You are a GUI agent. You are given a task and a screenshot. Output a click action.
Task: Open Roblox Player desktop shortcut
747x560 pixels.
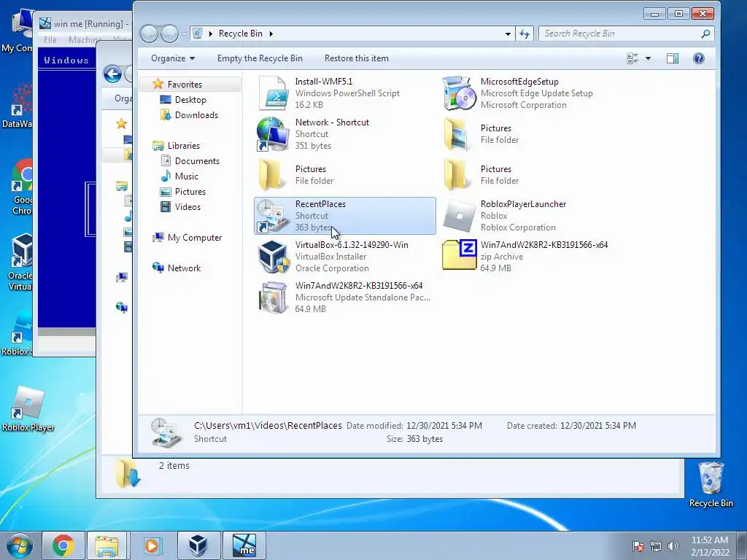pos(28,409)
